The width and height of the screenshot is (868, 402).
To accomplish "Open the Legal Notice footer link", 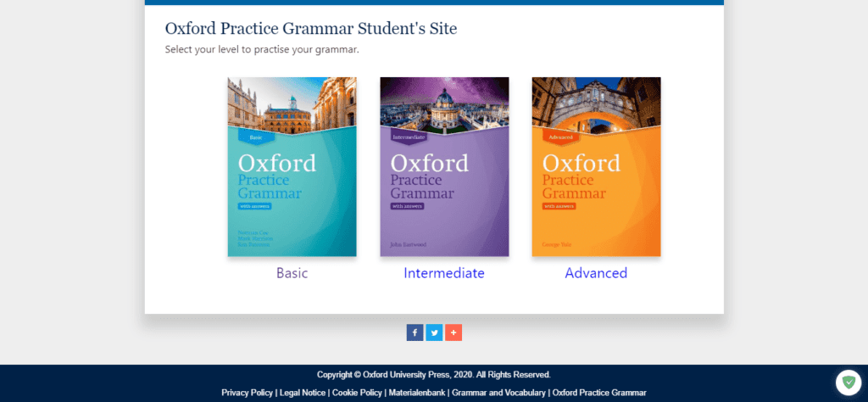I will point(303,393).
